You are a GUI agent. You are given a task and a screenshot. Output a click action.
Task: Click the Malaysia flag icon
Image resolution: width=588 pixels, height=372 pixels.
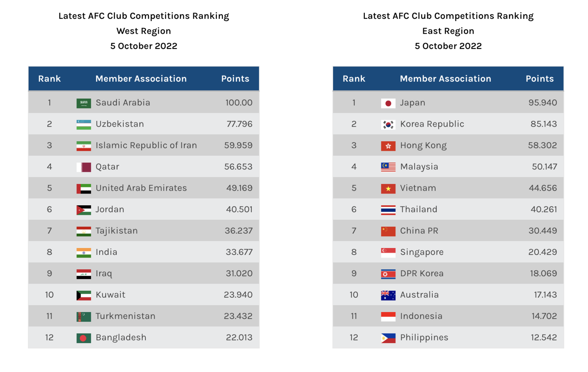[388, 167]
